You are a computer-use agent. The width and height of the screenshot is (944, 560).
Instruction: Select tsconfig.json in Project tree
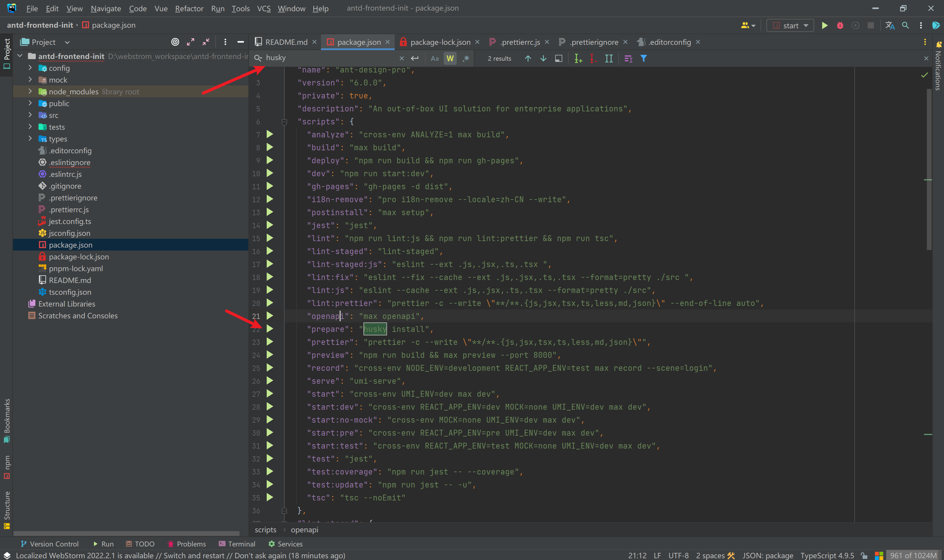70,292
